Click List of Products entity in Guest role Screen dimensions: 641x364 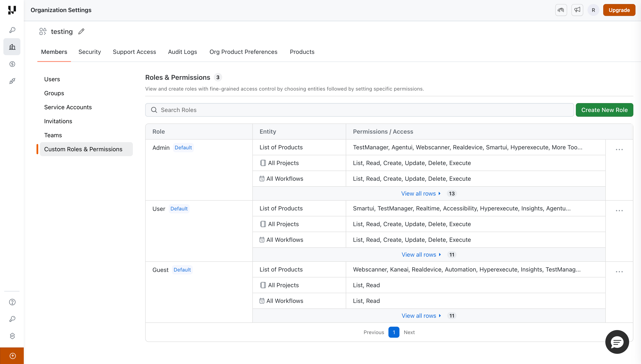[281, 269]
